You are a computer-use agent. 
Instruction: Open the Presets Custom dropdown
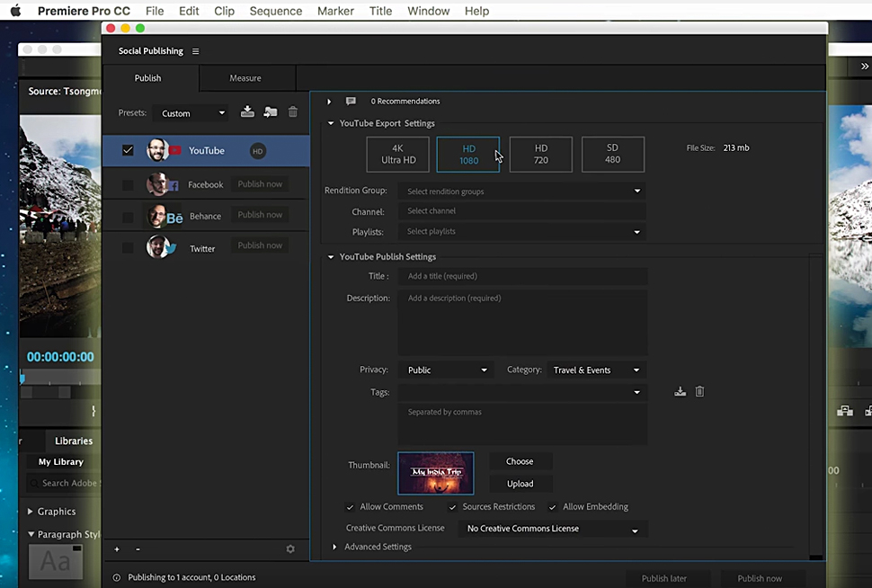(191, 113)
